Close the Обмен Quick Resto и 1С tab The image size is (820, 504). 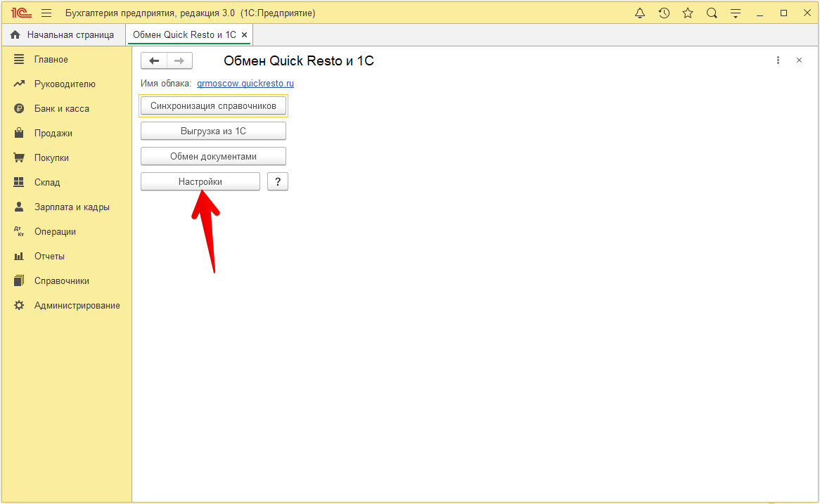[x=244, y=35]
